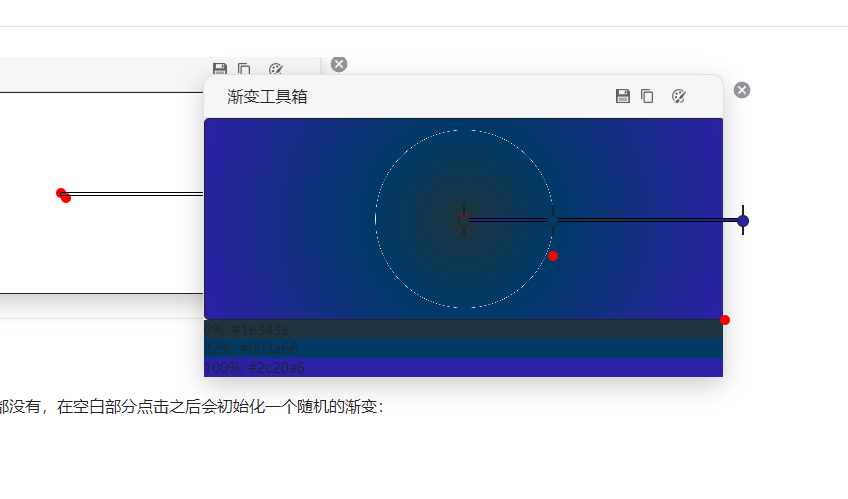Screen dimensions: 848x499
Task: Select the 32%: #003a66 color row
Action: (x=463, y=348)
